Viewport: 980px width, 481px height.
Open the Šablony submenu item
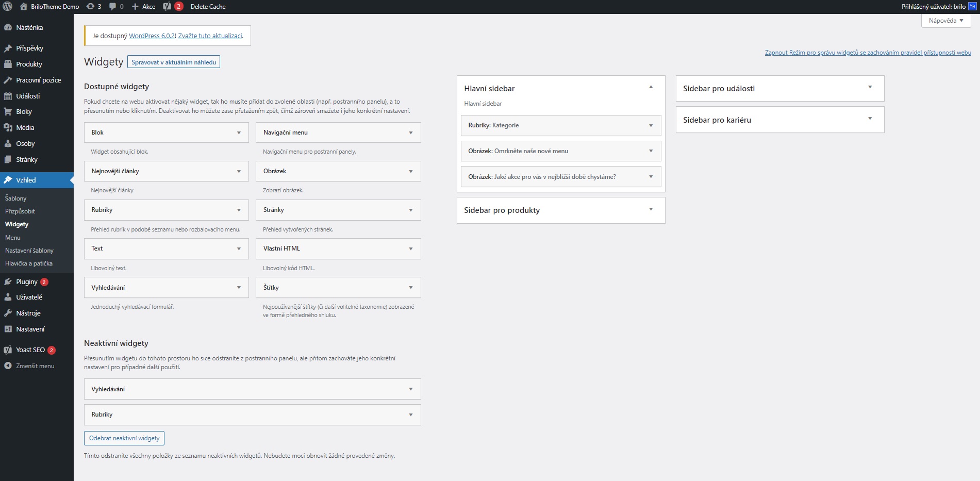tap(16, 198)
